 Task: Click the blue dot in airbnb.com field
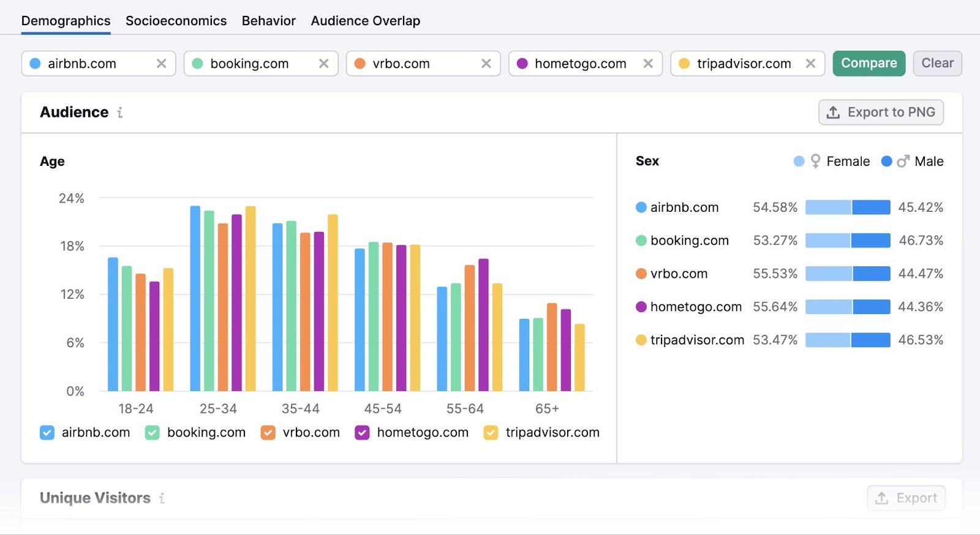tap(36, 64)
